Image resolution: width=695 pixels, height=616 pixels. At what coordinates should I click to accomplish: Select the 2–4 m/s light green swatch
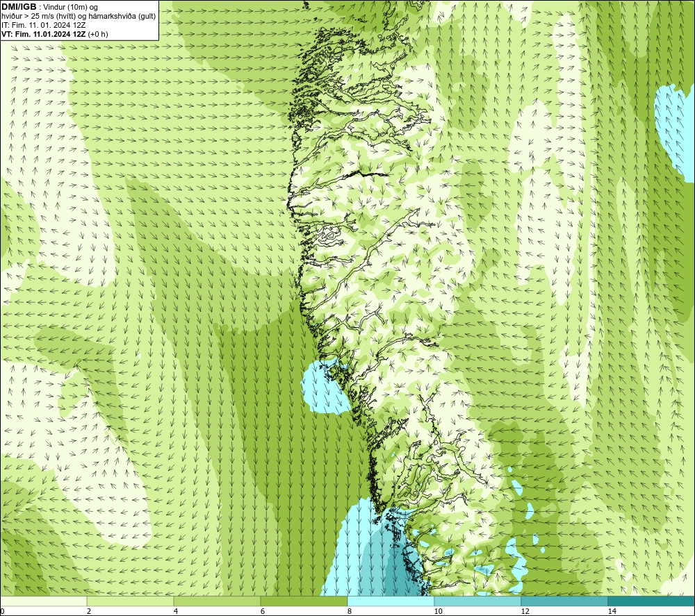pyautogui.click(x=131, y=601)
